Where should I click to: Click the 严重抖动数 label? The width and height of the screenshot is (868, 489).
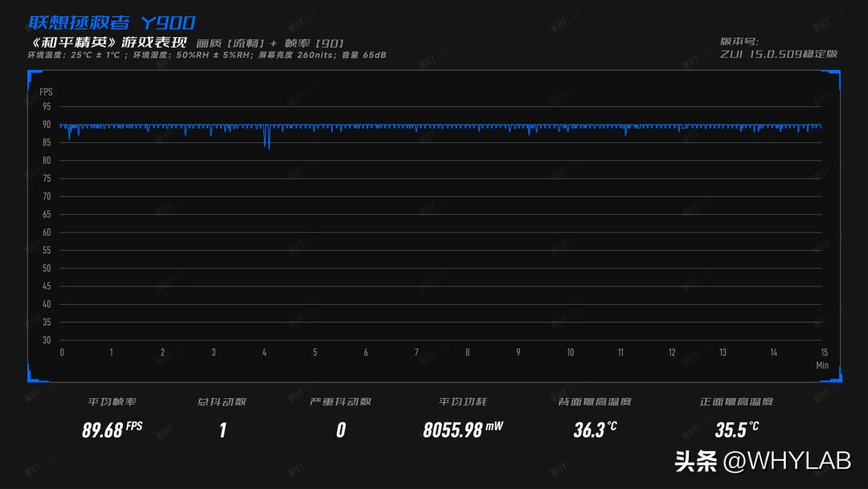coord(341,401)
